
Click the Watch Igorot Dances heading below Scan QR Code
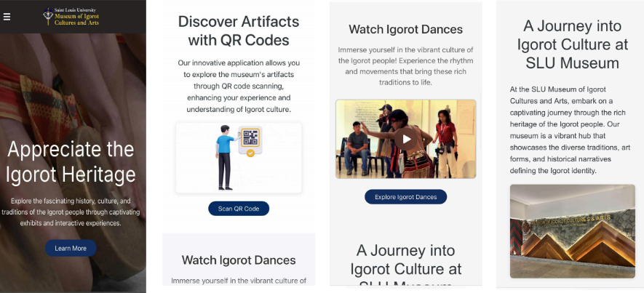239,260
